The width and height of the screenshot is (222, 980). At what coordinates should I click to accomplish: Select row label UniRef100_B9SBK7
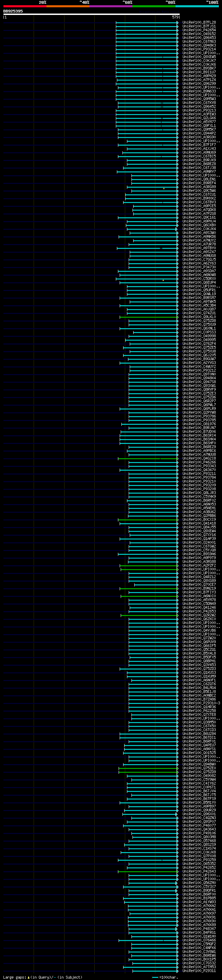[x=199, y=68]
